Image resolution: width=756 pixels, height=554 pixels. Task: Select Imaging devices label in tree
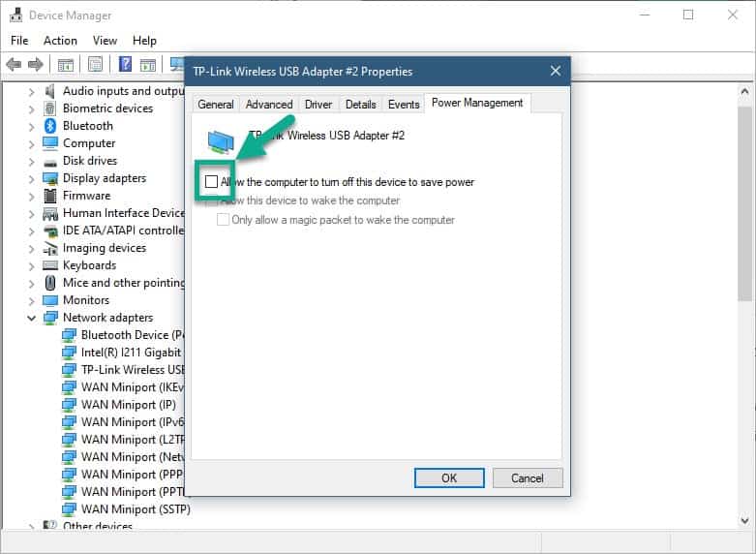click(x=105, y=248)
